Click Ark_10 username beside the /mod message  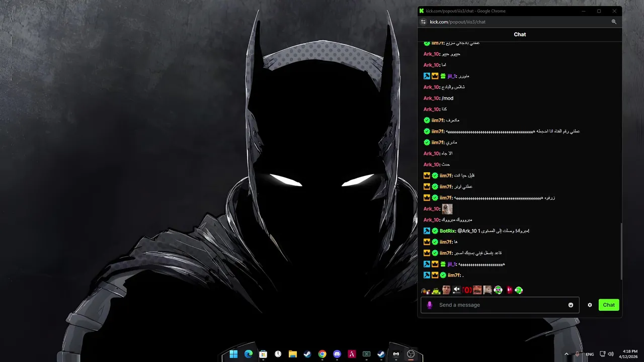point(432,98)
